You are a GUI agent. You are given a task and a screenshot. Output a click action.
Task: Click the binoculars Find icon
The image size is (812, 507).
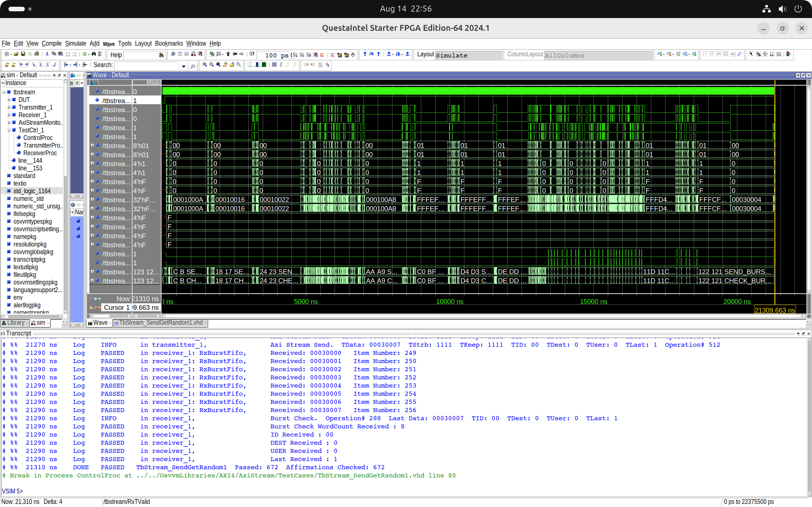[94, 54]
